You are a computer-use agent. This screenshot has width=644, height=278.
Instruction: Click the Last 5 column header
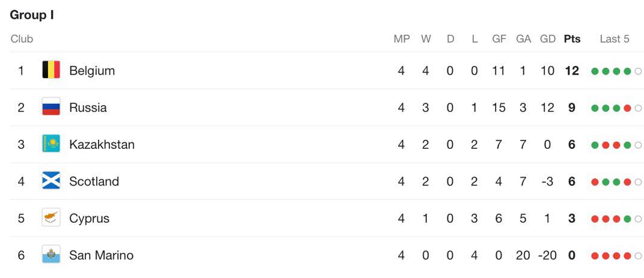click(x=615, y=39)
